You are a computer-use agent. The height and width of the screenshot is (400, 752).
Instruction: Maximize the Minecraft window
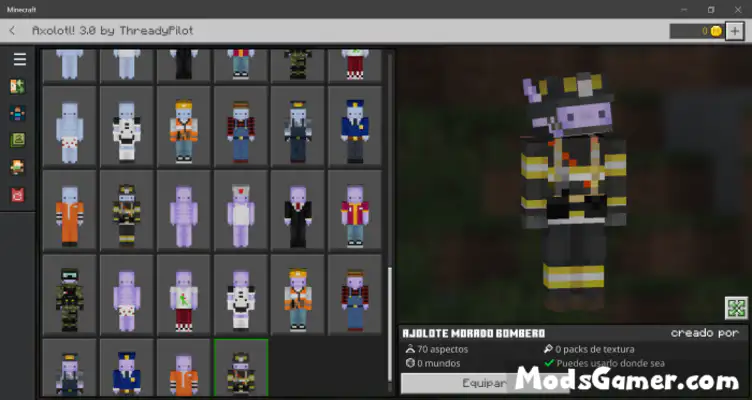(711, 10)
